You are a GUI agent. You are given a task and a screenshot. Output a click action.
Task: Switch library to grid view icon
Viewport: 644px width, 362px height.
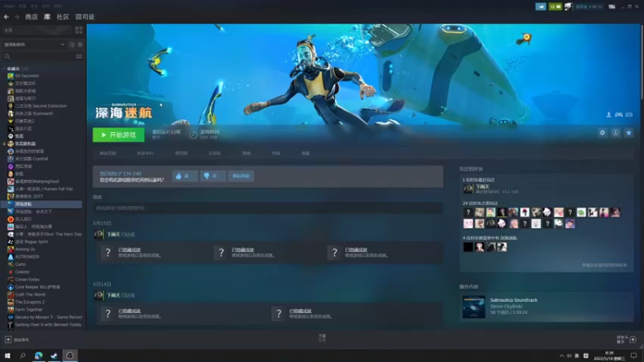tap(79, 30)
